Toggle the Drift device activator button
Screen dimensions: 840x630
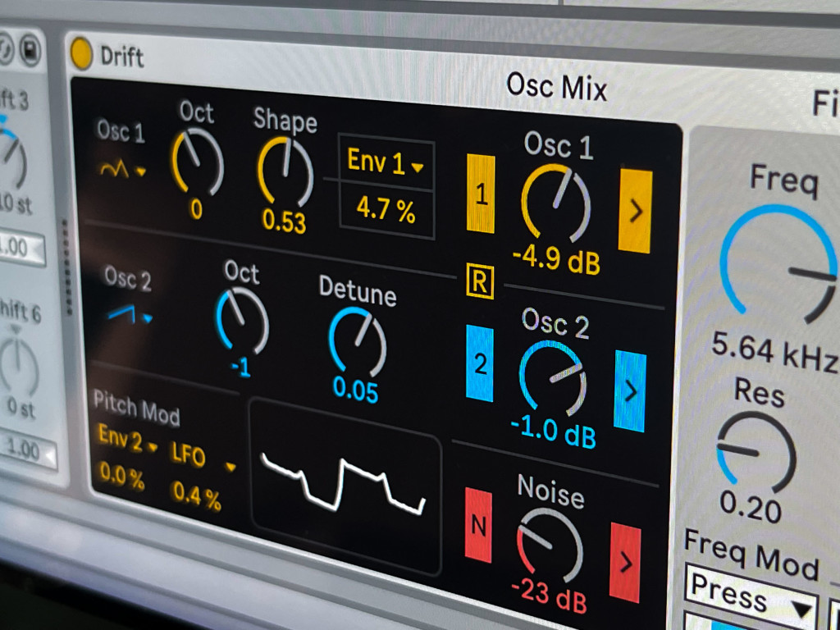[x=81, y=53]
